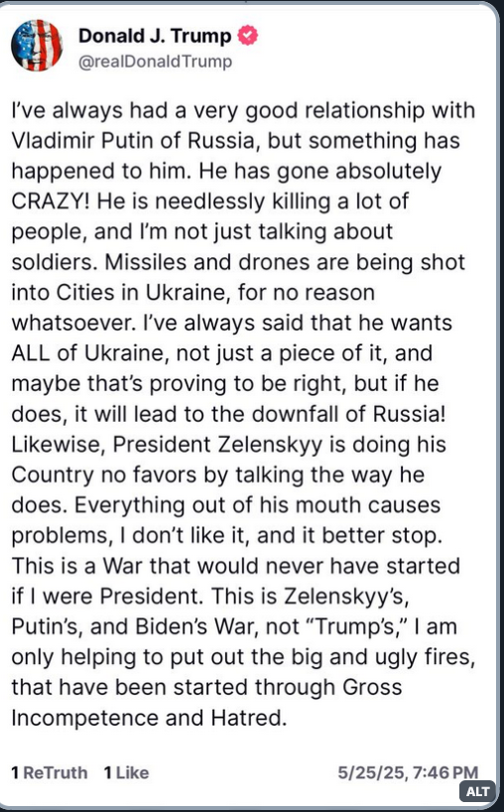The width and height of the screenshot is (504, 812).
Task: Open the ALT image description badge
Action: pyautogui.click(x=477, y=792)
